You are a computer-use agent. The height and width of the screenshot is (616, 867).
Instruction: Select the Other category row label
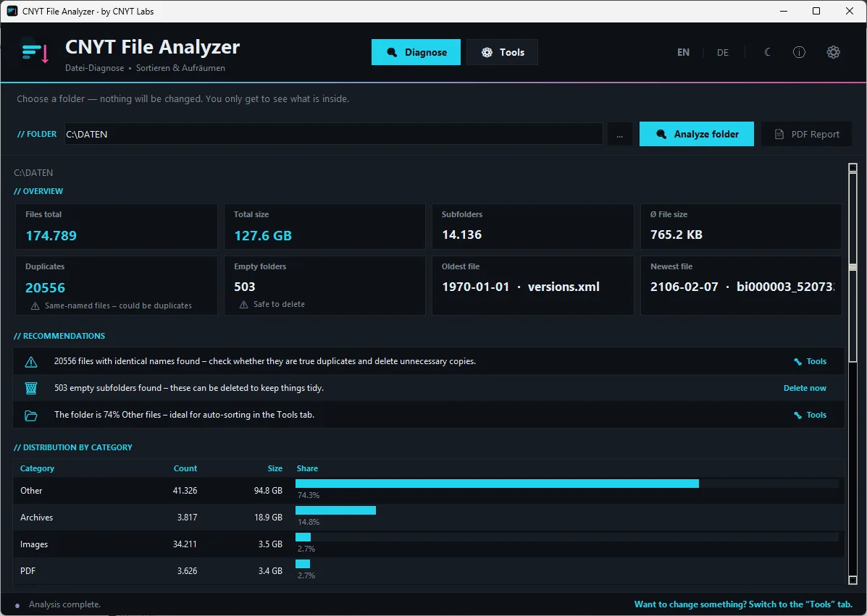click(x=31, y=491)
